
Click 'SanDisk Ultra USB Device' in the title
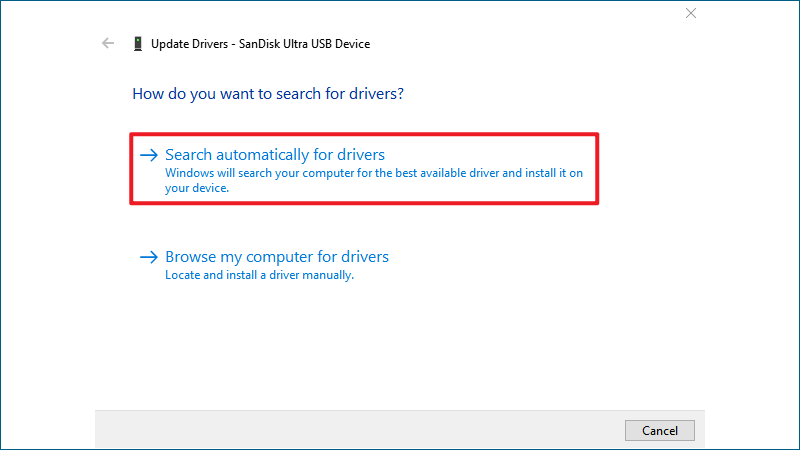[305, 44]
